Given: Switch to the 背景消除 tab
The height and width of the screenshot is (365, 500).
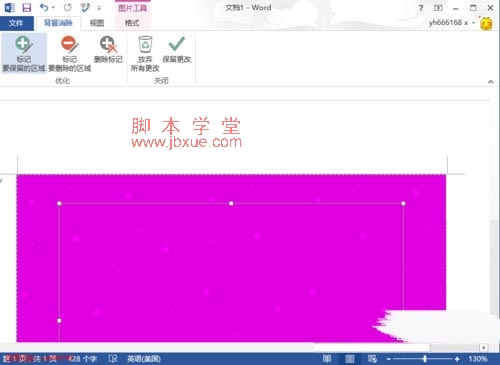Looking at the screenshot, I should click(x=58, y=23).
